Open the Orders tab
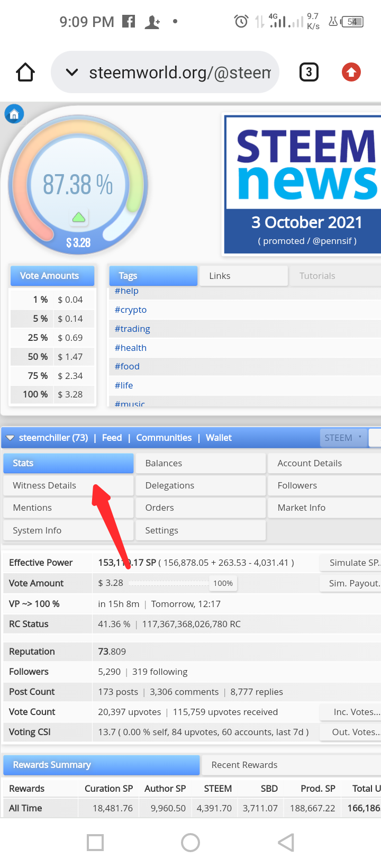This screenshot has height=868, width=381. 201,508
